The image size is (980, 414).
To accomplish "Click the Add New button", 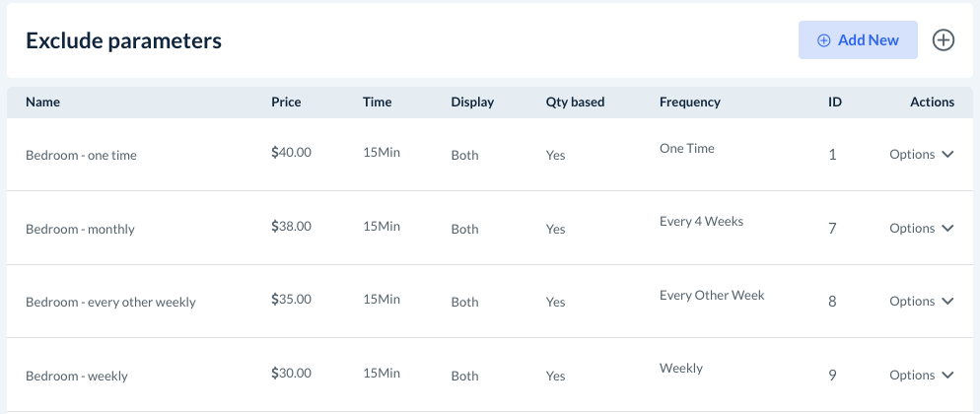I will [858, 40].
